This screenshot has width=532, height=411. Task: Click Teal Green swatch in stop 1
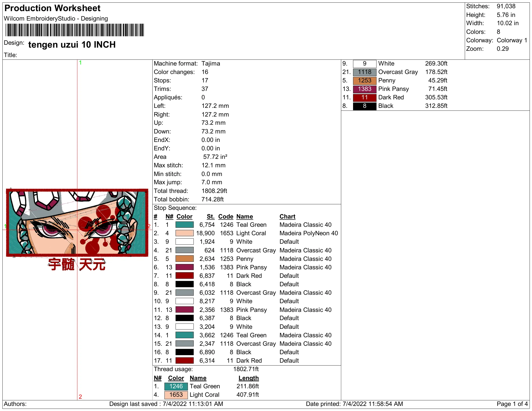coord(185,225)
